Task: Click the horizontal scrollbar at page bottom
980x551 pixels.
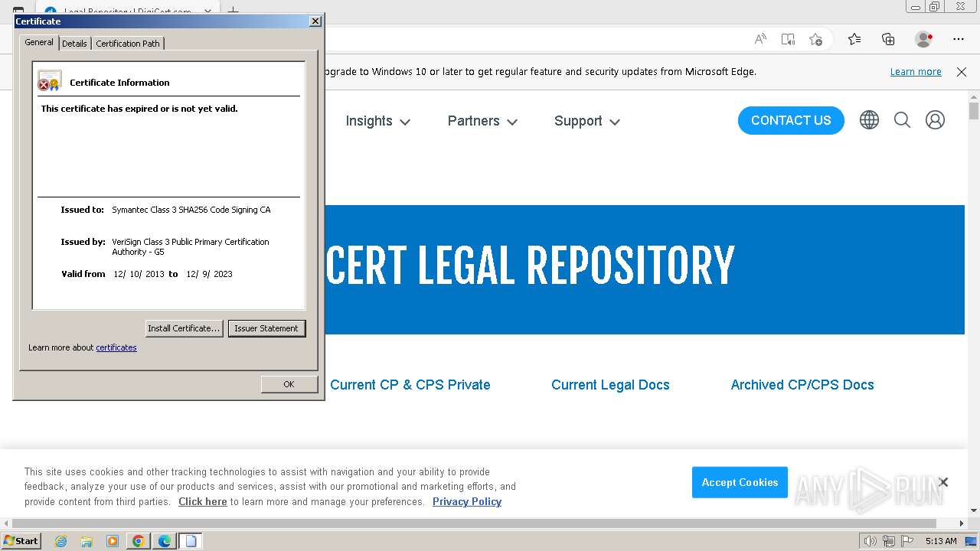Action: click(475, 523)
